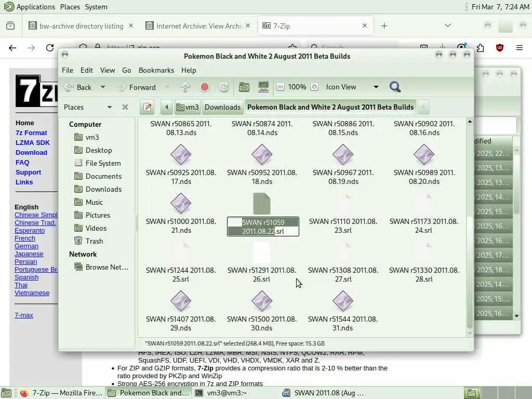
Task: Select SWAN r51500 2011.08.30.nds file icon
Action: pyautogui.click(x=262, y=301)
